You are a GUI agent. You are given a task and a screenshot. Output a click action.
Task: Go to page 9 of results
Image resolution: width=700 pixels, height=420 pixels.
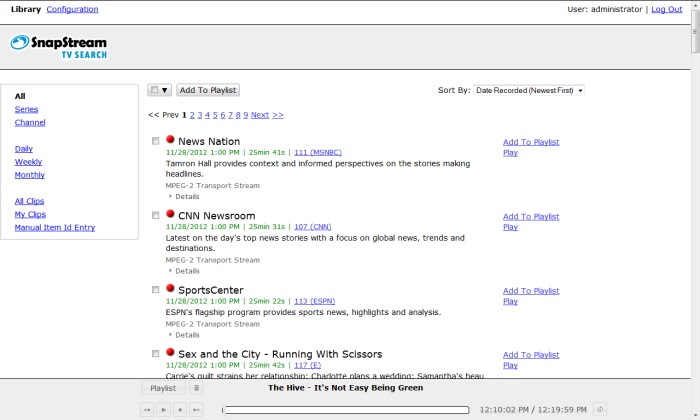coord(246,115)
